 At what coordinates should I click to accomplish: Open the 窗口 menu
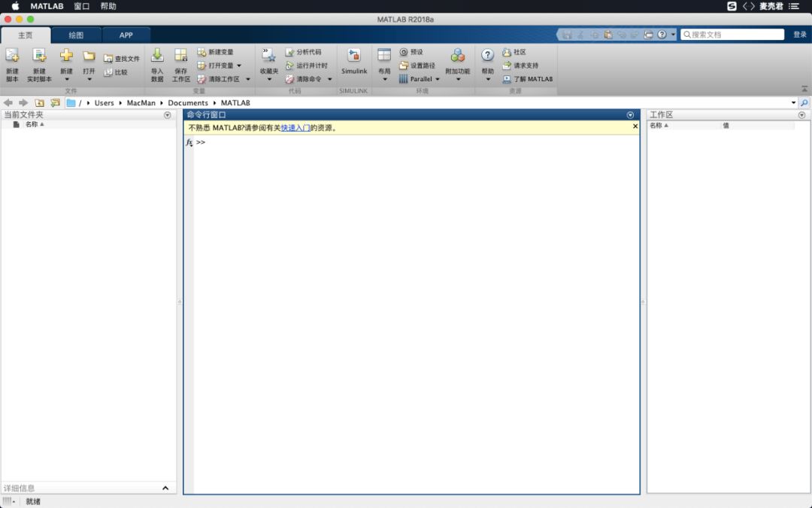pos(82,6)
